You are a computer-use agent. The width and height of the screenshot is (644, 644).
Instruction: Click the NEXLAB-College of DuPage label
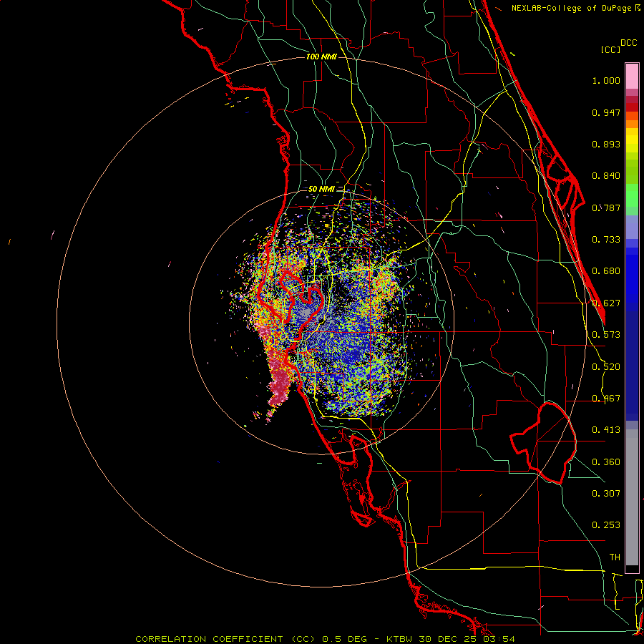click(571, 8)
